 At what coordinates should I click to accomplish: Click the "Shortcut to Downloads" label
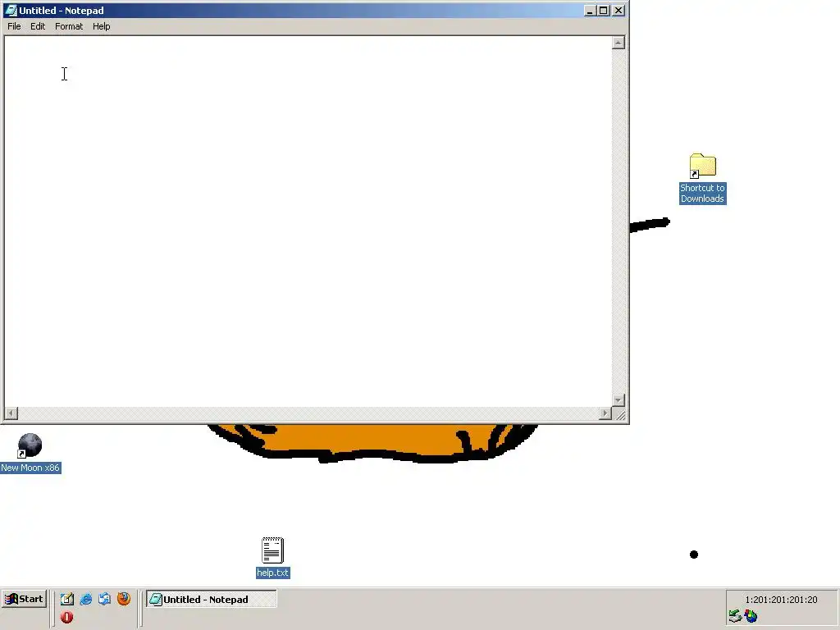coord(702,194)
